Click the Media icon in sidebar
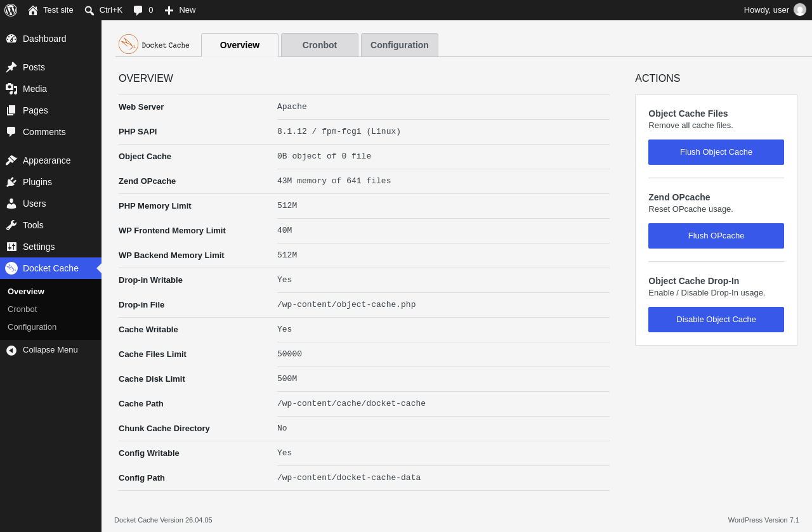The width and height of the screenshot is (812, 532). (x=11, y=89)
